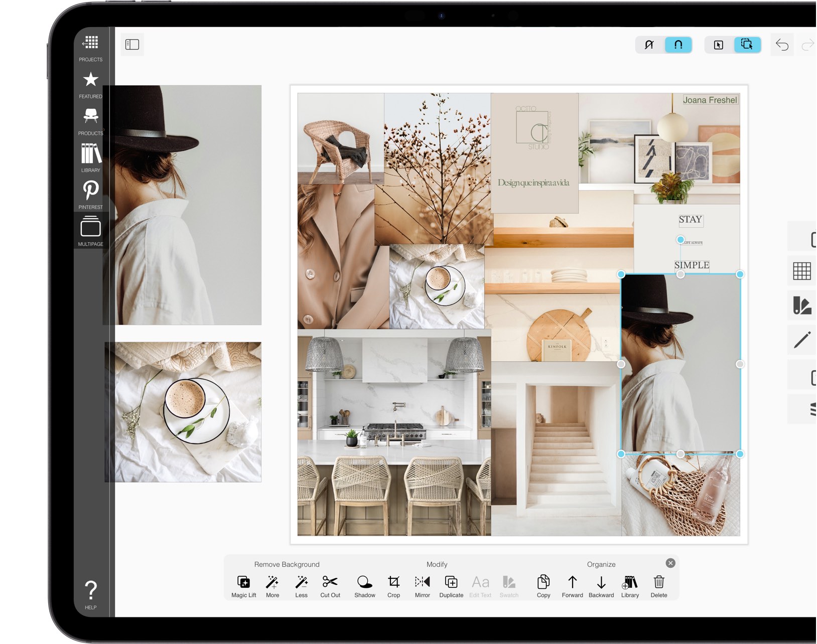Disable snapping using the crossed-out magnet

click(649, 45)
